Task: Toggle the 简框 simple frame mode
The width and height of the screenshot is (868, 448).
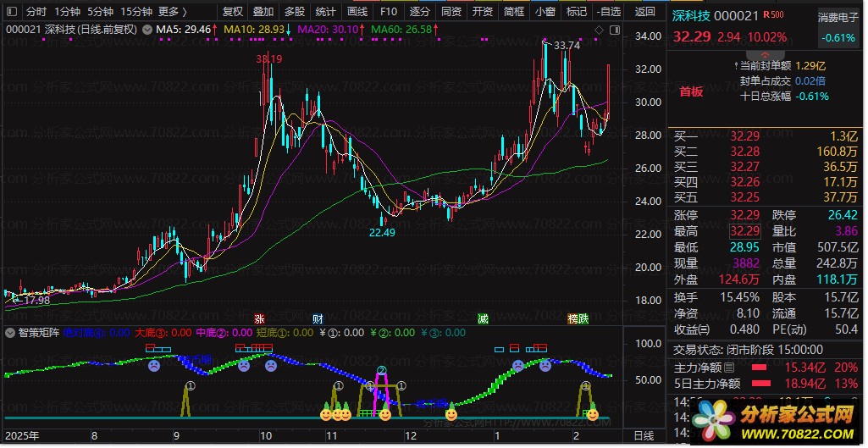Action: point(513,12)
